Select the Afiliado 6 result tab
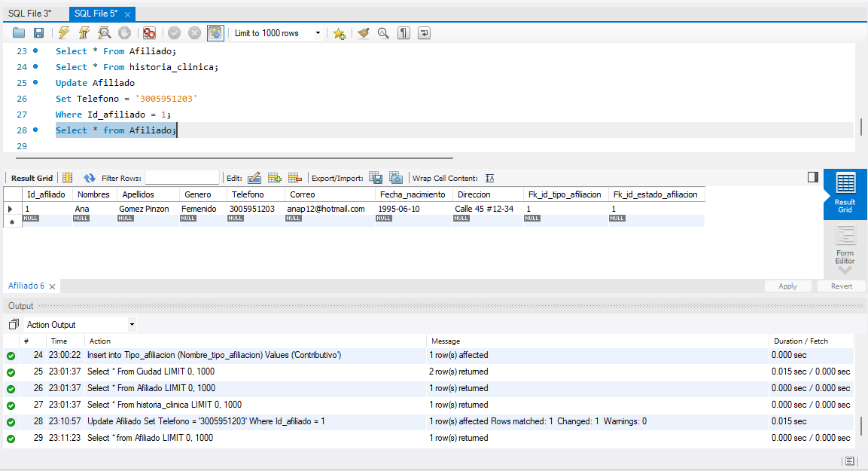 coord(26,286)
